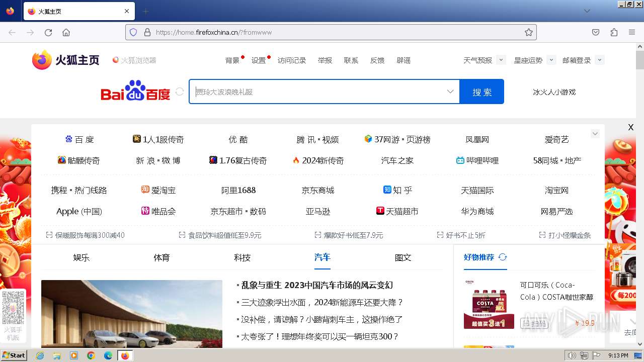Open 访问记录 history link
Screen dimensions: 644x362
click(292, 60)
